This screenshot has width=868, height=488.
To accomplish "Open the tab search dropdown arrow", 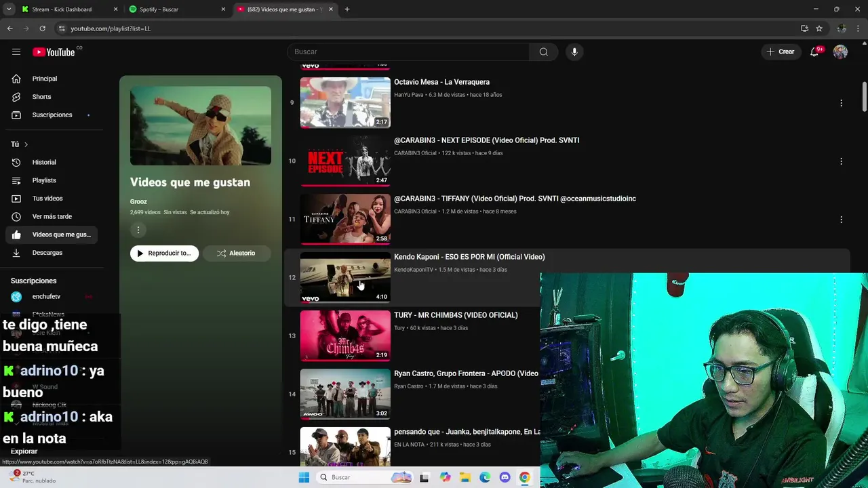I will [9, 9].
